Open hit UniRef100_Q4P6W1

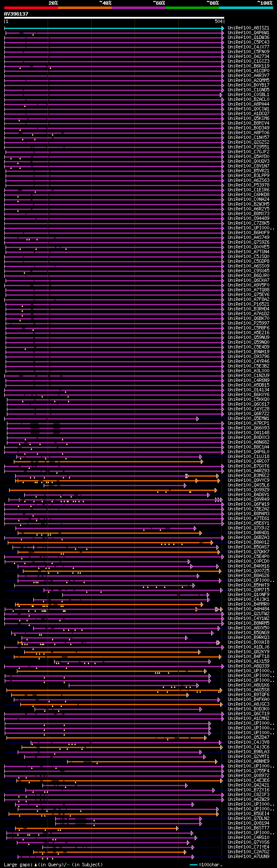(x=248, y=33)
